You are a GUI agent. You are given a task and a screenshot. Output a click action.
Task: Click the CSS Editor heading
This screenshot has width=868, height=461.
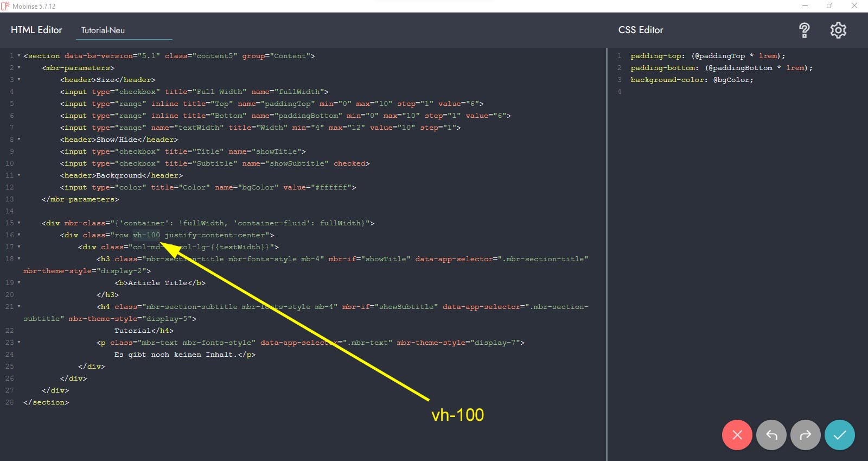[x=641, y=30]
